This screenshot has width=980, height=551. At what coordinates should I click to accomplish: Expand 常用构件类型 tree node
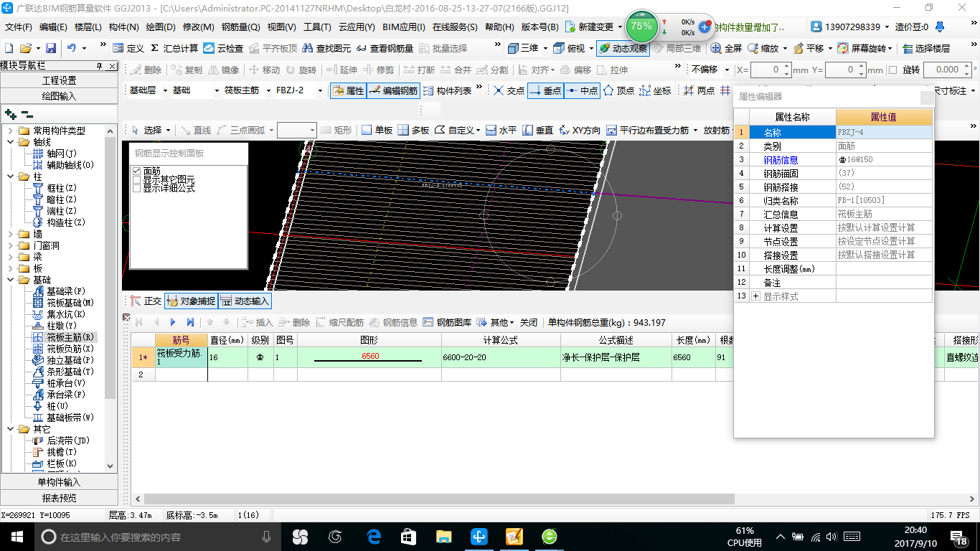coord(10,131)
